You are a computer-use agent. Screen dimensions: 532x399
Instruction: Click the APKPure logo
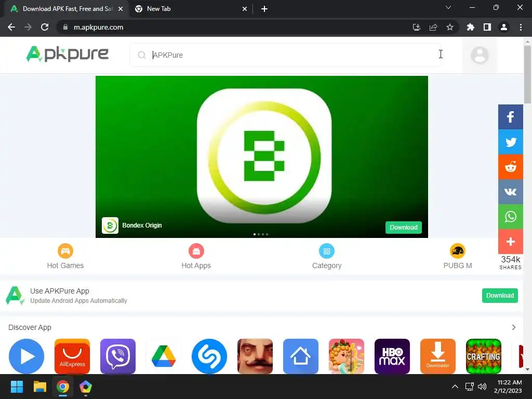point(67,54)
